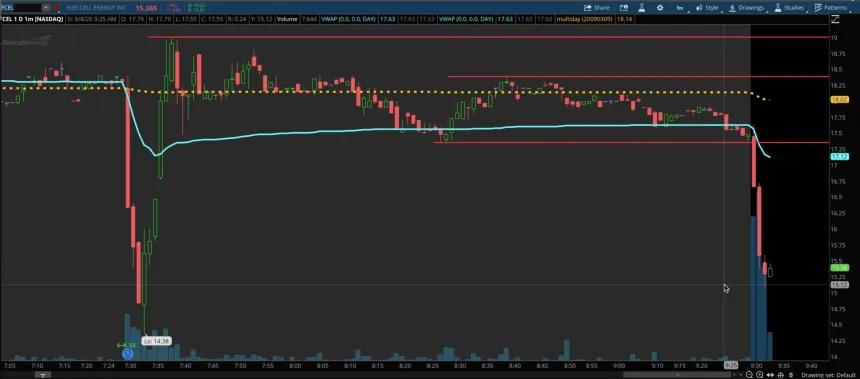The height and width of the screenshot is (379, 860).
Task: Click the first VWAP (0.0, 0.0, DAY) study label
Action: pos(348,19)
